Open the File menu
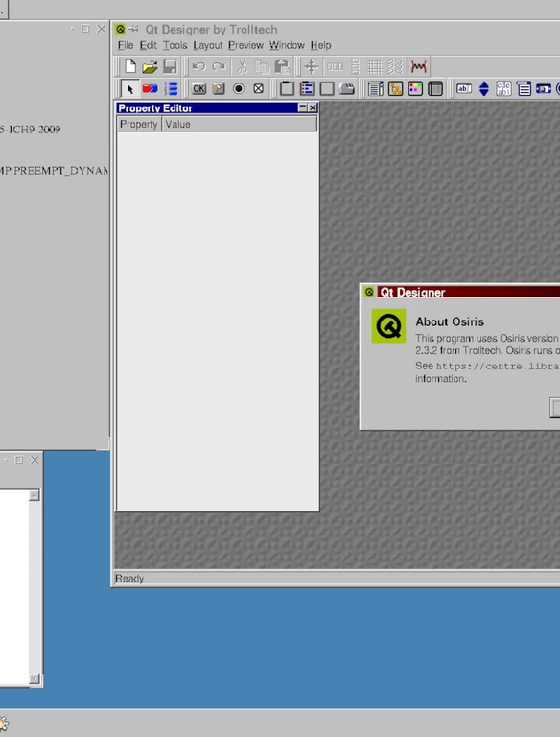The width and height of the screenshot is (560, 737). (x=126, y=46)
